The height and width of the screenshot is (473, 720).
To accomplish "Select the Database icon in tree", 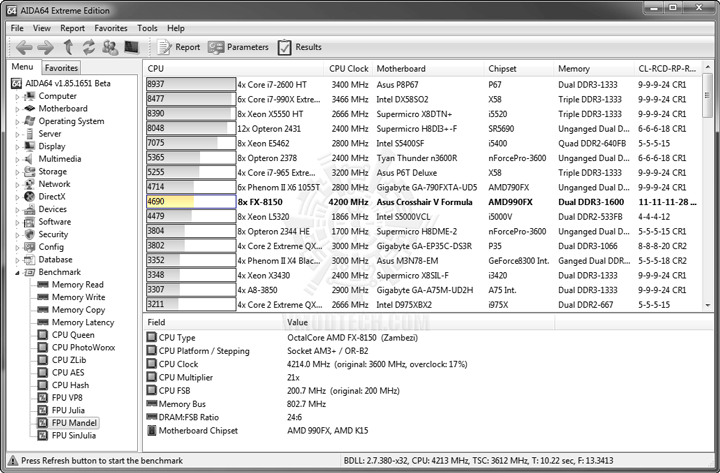I will [29, 259].
